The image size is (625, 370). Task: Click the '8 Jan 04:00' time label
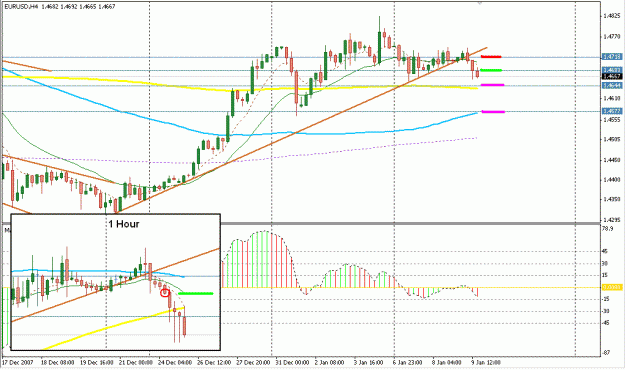pyautogui.click(x=447, y=363)
